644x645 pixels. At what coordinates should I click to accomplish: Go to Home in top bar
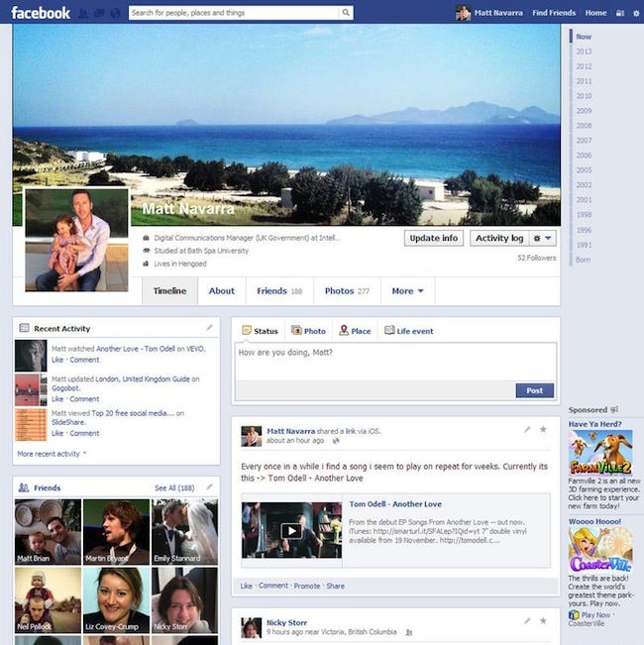595,13
